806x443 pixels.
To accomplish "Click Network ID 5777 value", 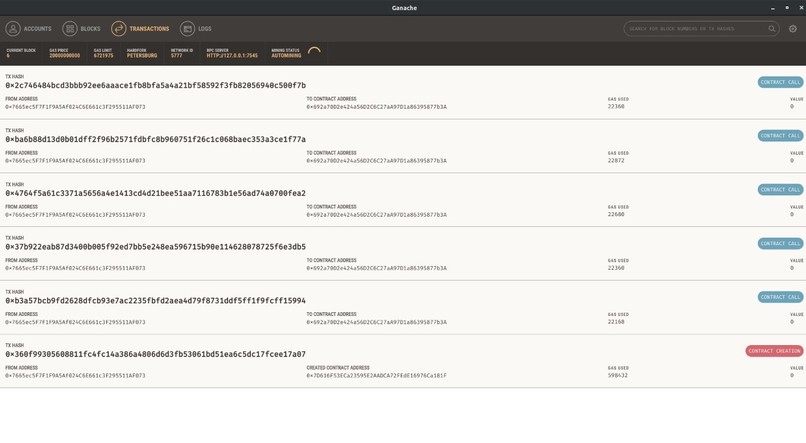I will point(176,56).
